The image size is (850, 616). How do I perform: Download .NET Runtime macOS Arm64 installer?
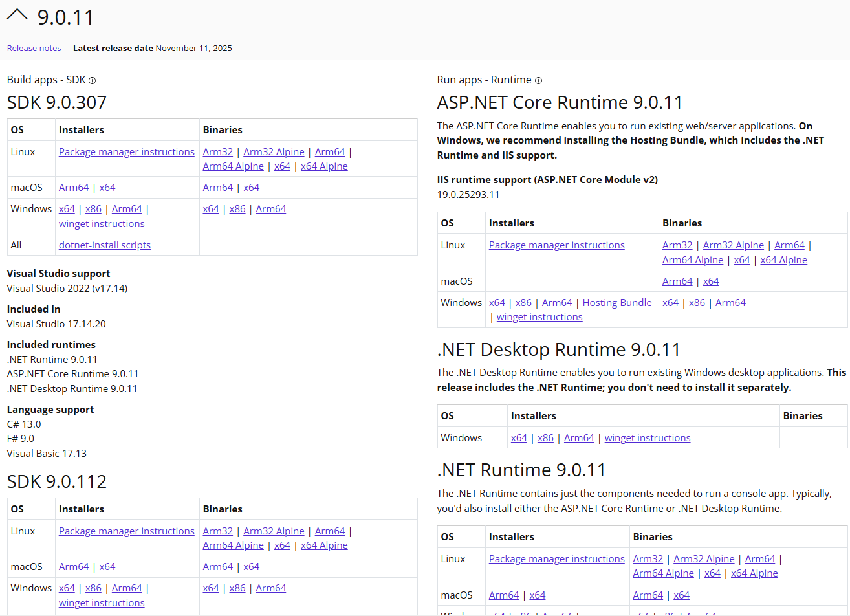[504, 595]
